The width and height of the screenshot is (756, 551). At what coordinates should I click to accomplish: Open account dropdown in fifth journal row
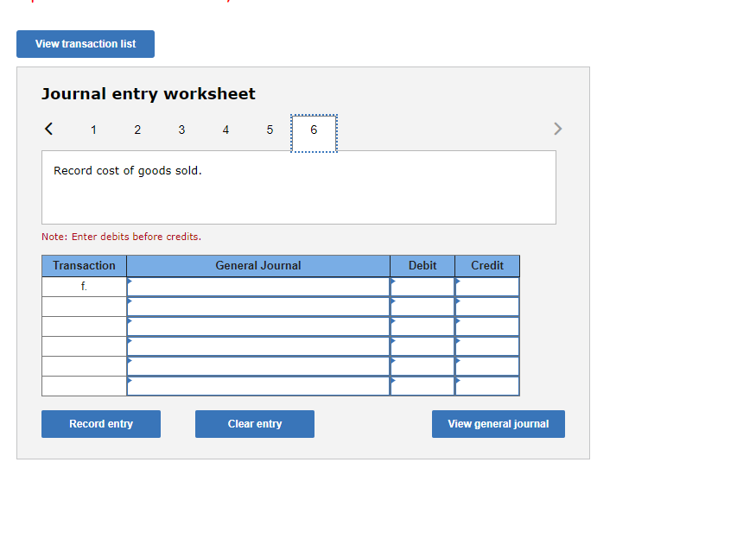(x=257, y=364)
